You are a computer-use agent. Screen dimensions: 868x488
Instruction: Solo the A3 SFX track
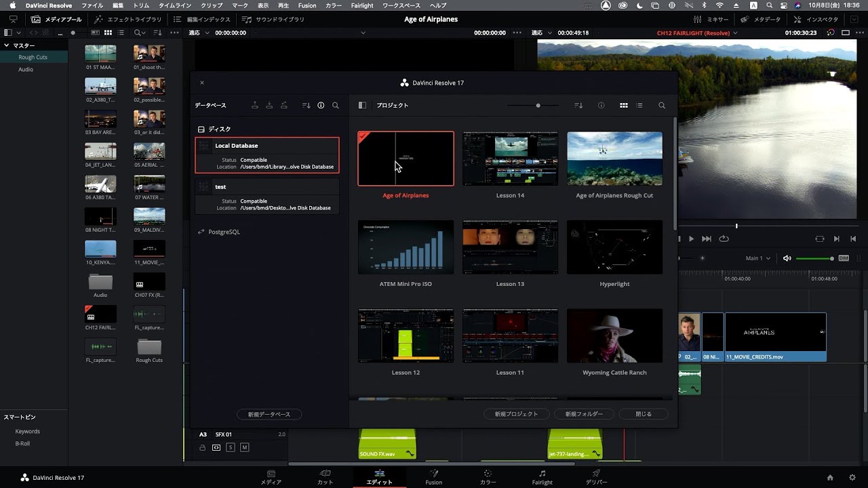pyautogui.click(x=231, y=447)
